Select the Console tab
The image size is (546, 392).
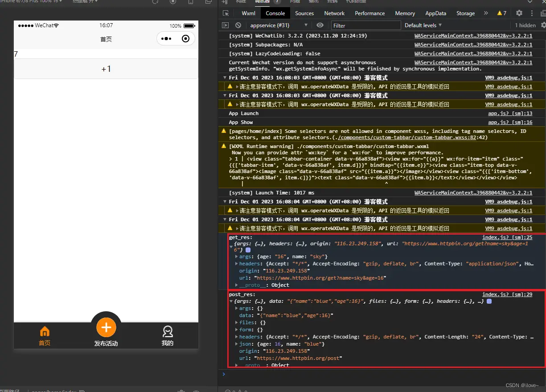pos(275,13)
